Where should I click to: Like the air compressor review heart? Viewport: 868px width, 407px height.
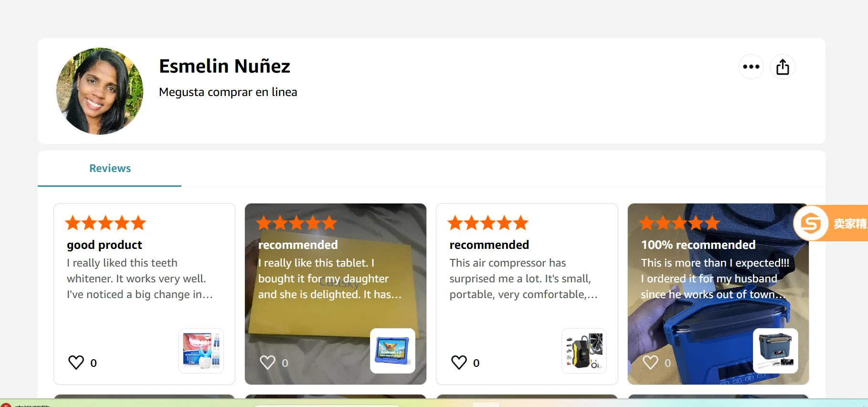459,363
